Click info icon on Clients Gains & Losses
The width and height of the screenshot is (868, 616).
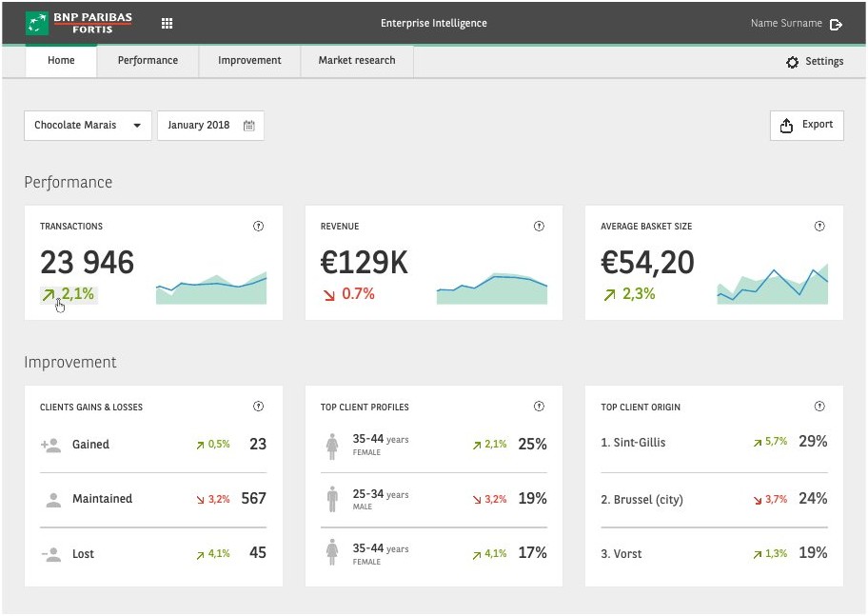(x=258, y=406)
